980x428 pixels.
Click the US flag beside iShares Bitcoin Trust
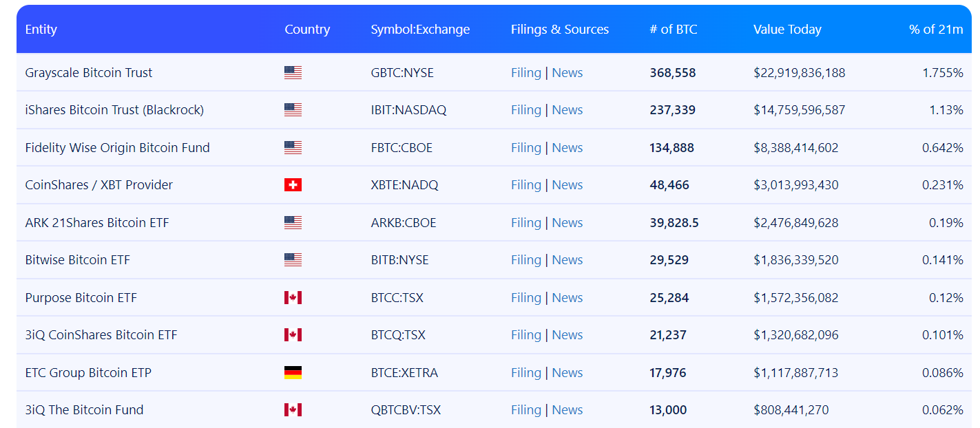click(x=293, y=110)
